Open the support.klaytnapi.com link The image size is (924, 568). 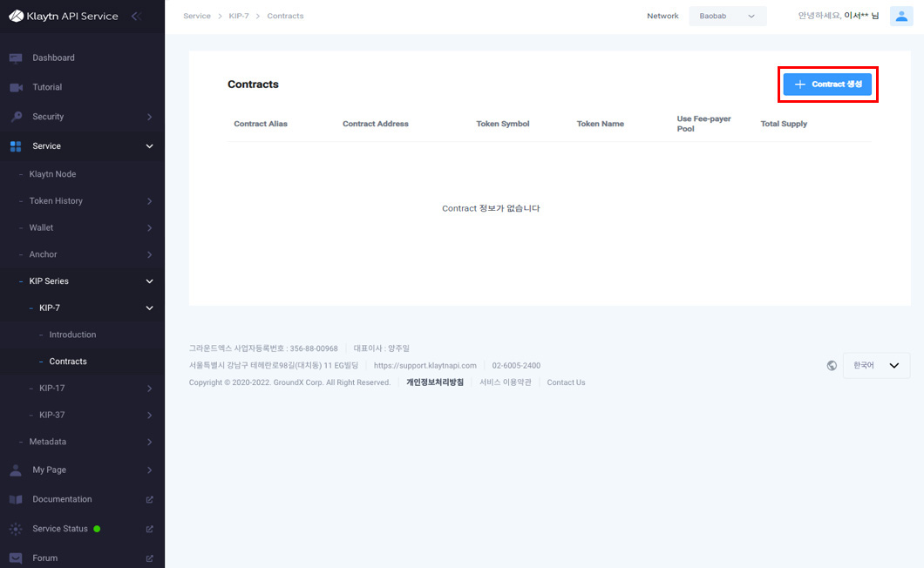click(x=425, y=365)
